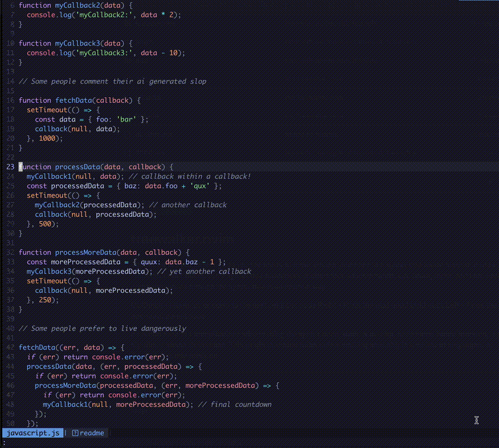Click 'fetchData((err, data)' call on line 42
Screen dimensions: 499x448
[61, 348]
